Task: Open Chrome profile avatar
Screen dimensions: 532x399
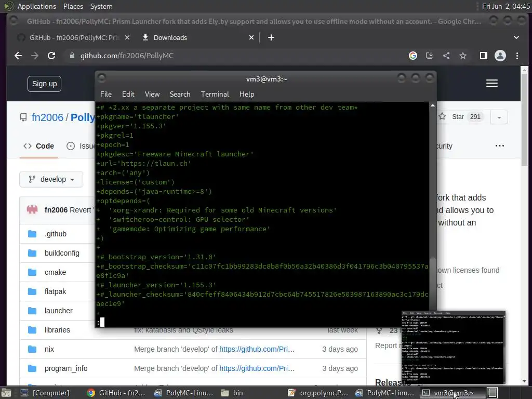Action: pyautogui.click(x=500, y=56)
